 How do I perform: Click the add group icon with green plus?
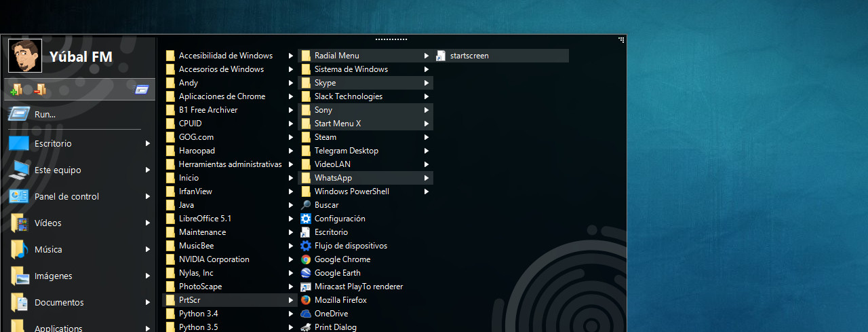pyautogui.click(x=17, y=89)
